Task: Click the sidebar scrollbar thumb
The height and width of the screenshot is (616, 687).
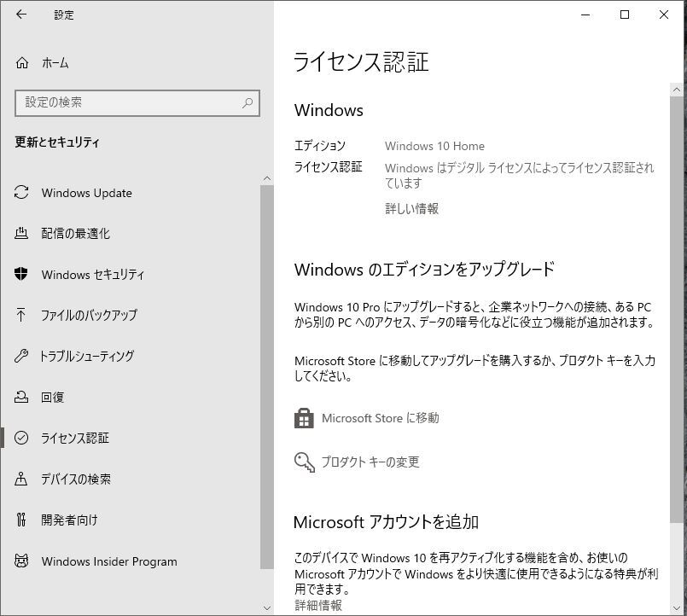Action: click(x=267, y=377)
